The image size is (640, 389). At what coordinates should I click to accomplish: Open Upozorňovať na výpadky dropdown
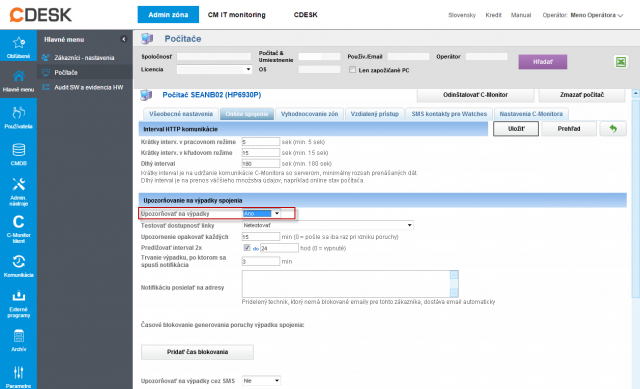tap(261, 213)
